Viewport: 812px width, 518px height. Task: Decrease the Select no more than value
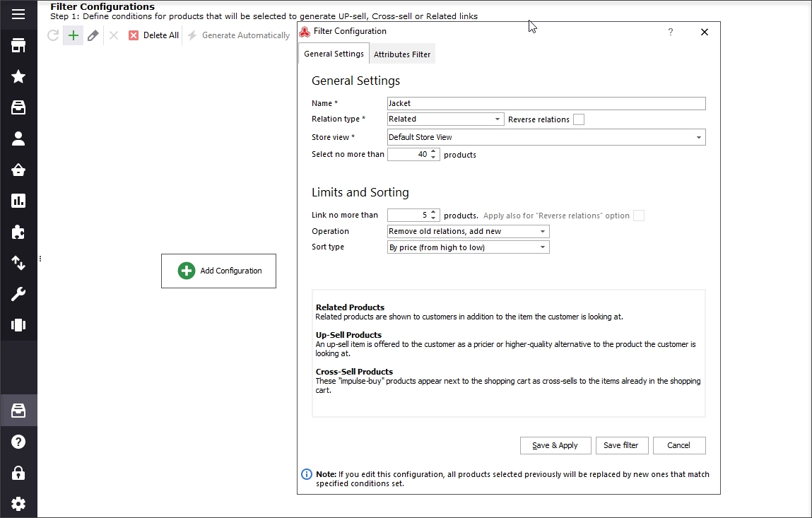click(x=433, y=158)
